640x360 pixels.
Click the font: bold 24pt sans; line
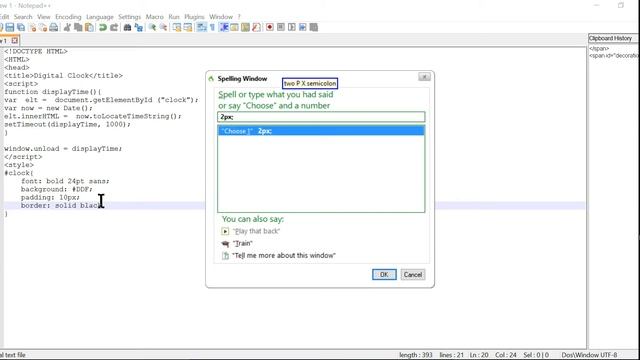click(x=65, y=181)
